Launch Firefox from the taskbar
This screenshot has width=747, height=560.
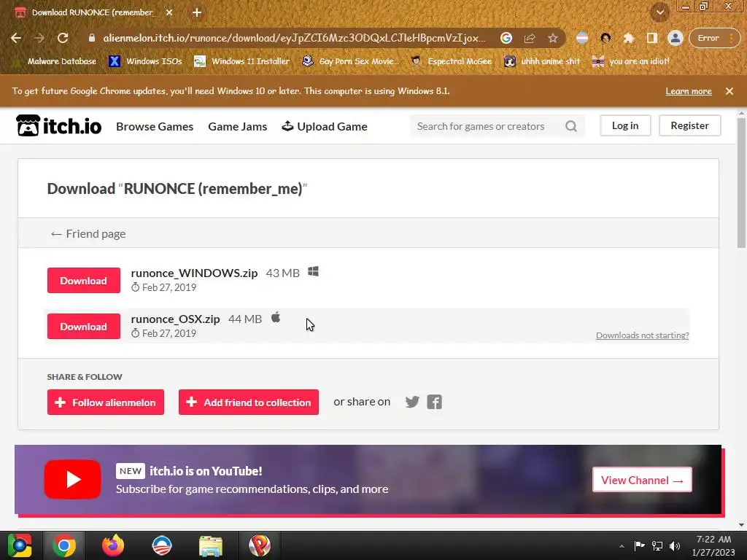pos(113,545)
